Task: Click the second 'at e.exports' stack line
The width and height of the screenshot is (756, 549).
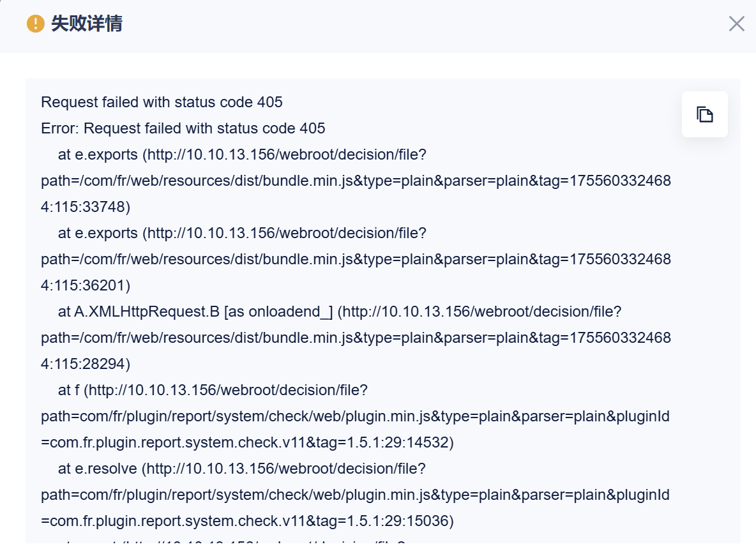Action: coord(241,233)
